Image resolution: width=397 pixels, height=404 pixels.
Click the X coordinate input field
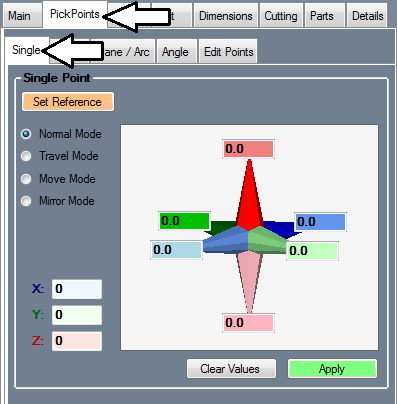tap(77, 289)
